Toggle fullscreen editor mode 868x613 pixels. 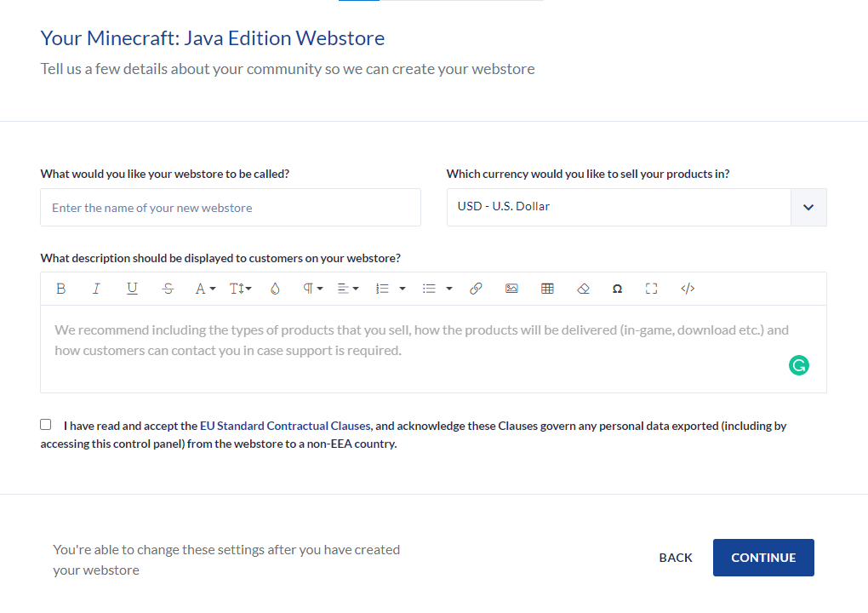tap(652, 289)
